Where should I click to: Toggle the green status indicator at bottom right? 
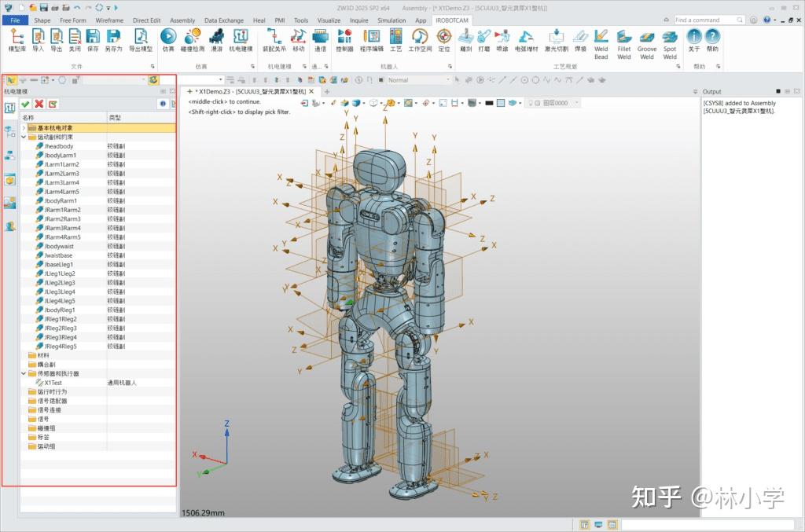click(598, 523)
